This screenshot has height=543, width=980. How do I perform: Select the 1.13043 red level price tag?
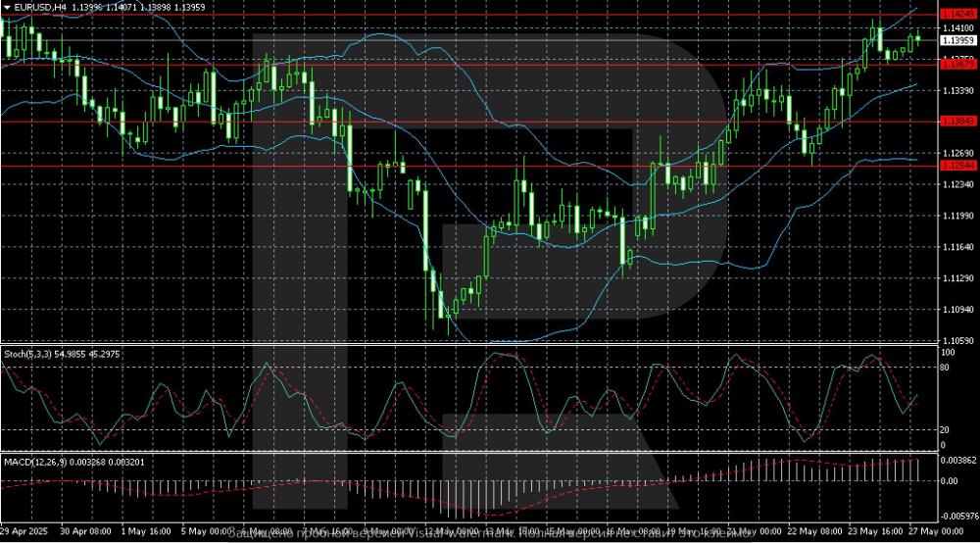click(956, 122)
